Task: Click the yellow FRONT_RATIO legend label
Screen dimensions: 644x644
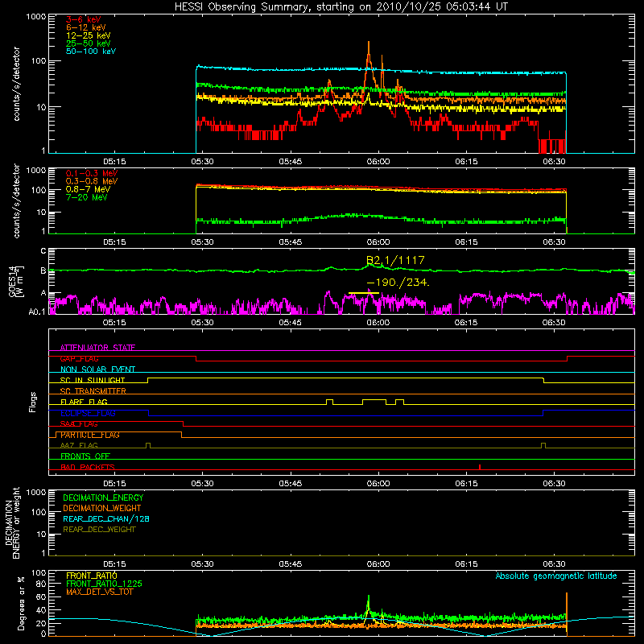Action: 92,576
